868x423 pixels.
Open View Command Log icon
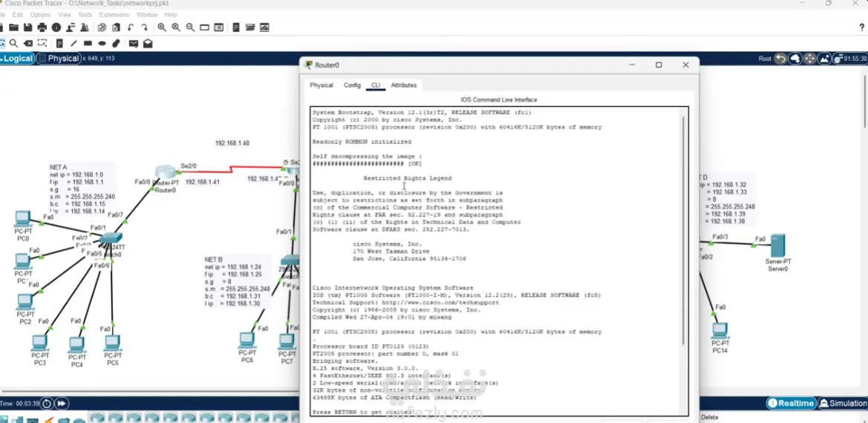236,27
